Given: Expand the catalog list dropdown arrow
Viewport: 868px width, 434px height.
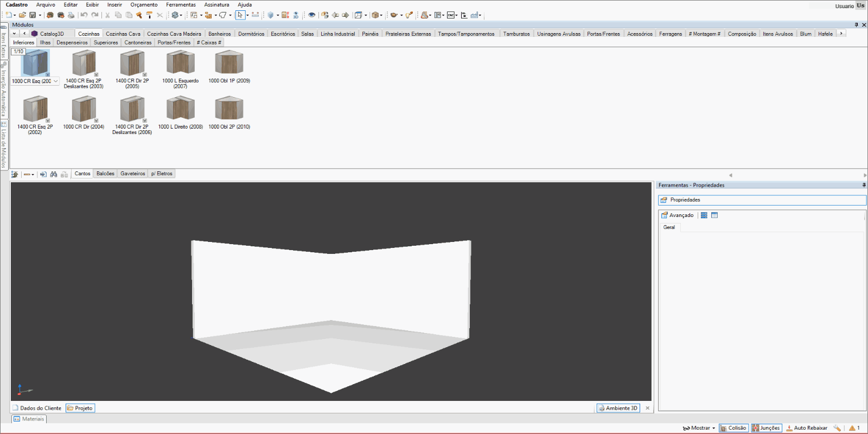Looking at the screenshot, I should click(x=14, y=34).
